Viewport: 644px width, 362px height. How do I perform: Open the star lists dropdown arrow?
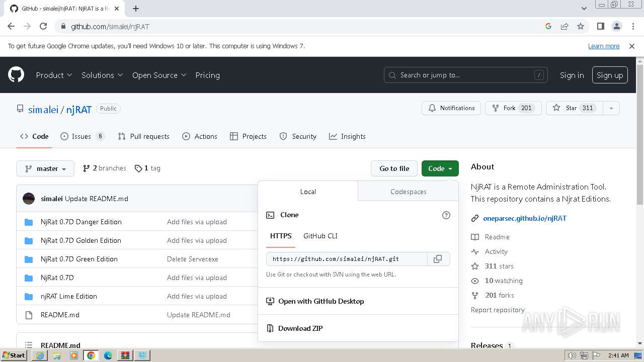611,108
